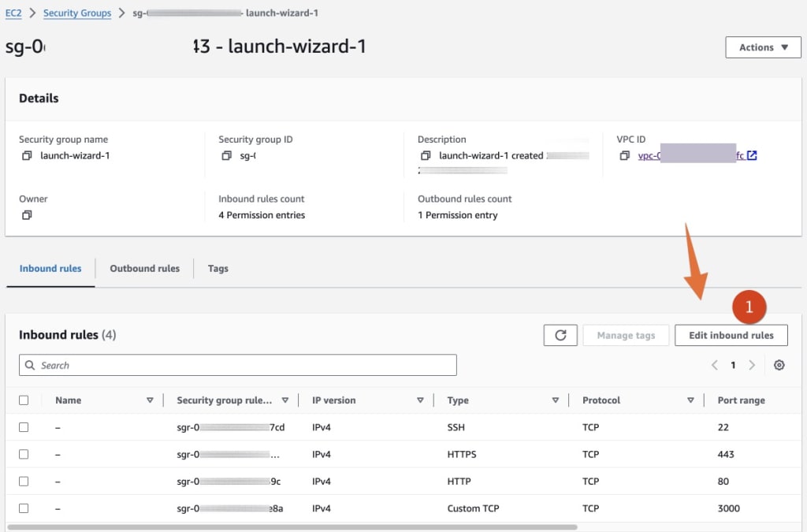Click port value 22
The image size is (807, 532).
pyautogui.click(x=723, y=427)
